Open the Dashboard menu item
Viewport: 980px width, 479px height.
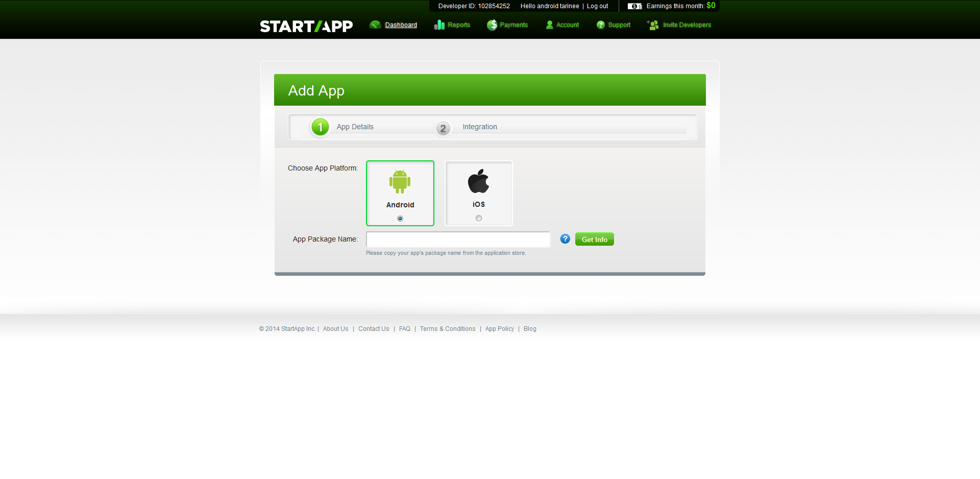(401, 25)
